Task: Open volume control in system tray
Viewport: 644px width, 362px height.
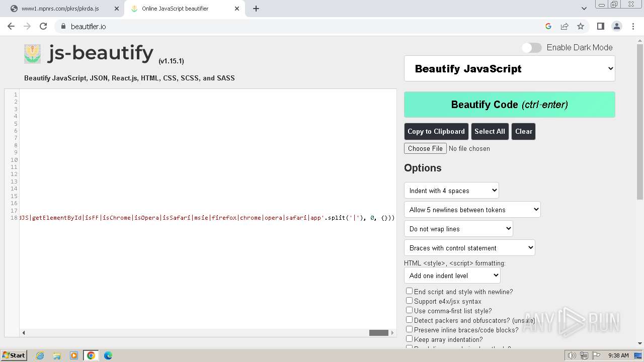Action: (x=572, y=355)
